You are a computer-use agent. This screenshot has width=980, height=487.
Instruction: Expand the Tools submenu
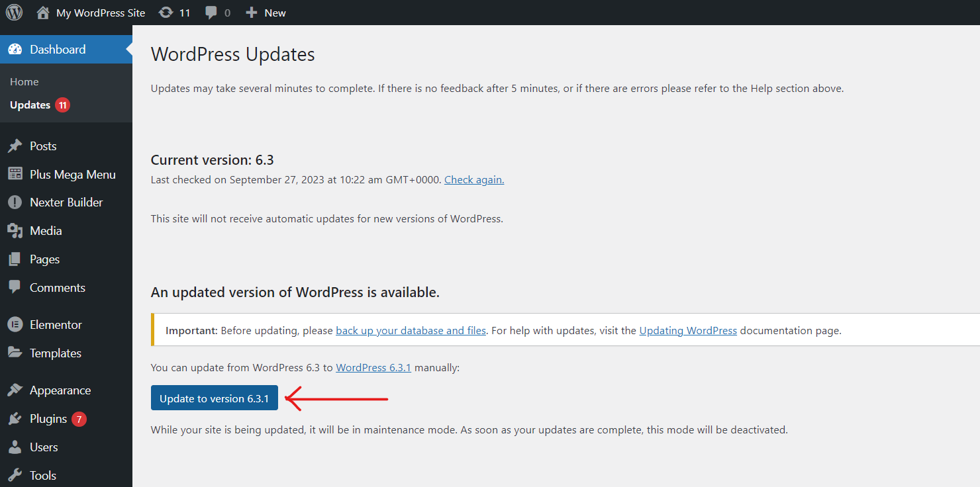click(44, 474)
